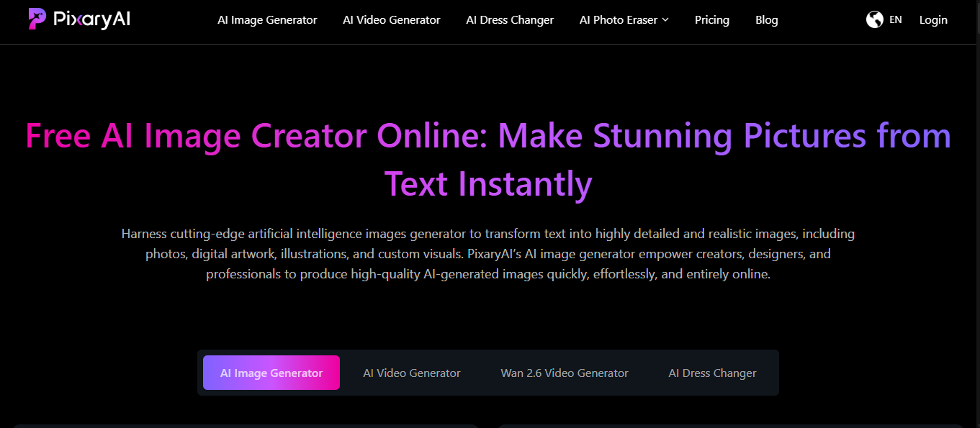Go to AI Image Generator in top navigation

pyautogui.click(x=267, y=20)
